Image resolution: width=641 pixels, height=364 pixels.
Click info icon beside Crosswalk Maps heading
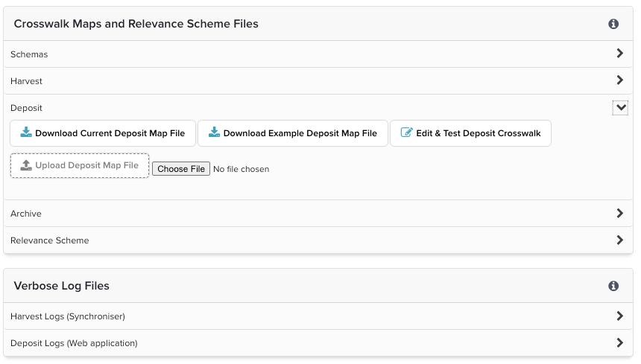click(x=613, y=24)
